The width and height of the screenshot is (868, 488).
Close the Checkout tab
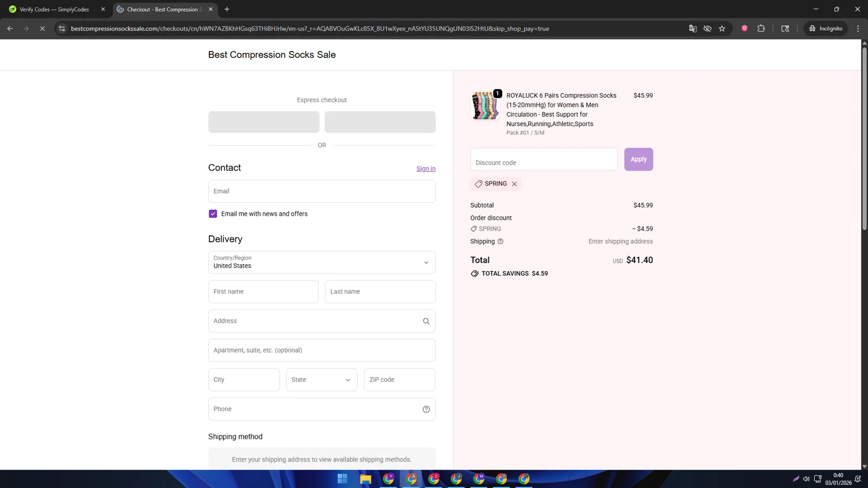click(211, 9)
